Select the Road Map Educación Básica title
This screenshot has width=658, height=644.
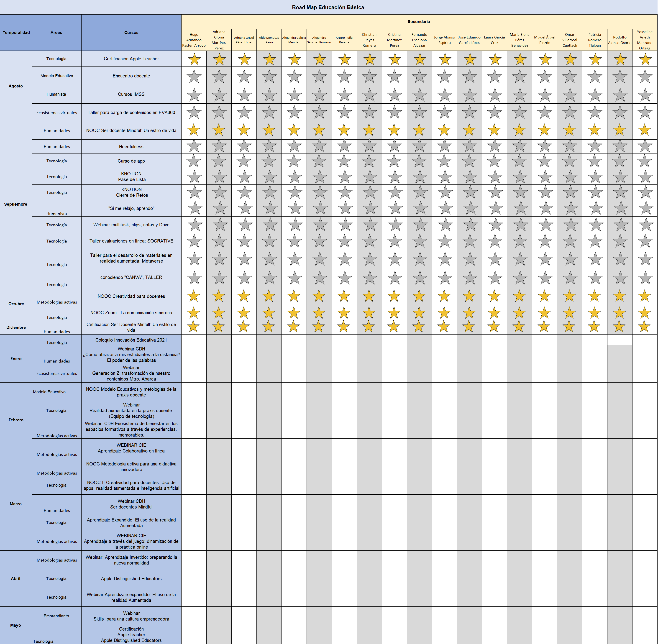[328, 7]
